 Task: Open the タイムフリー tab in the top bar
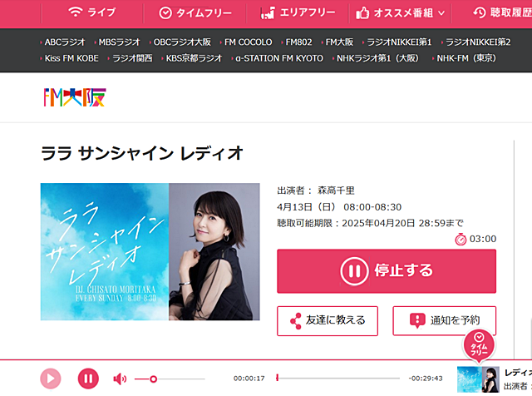195,13
